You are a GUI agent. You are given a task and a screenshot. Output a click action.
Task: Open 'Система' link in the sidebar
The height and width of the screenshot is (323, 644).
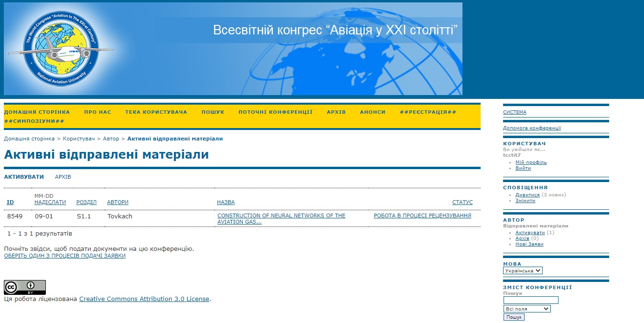click(515, 112)
